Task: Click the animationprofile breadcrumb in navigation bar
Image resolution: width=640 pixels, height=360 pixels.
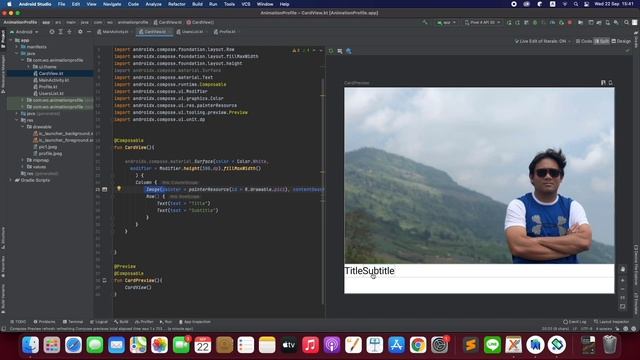Action: click(133, 22)
